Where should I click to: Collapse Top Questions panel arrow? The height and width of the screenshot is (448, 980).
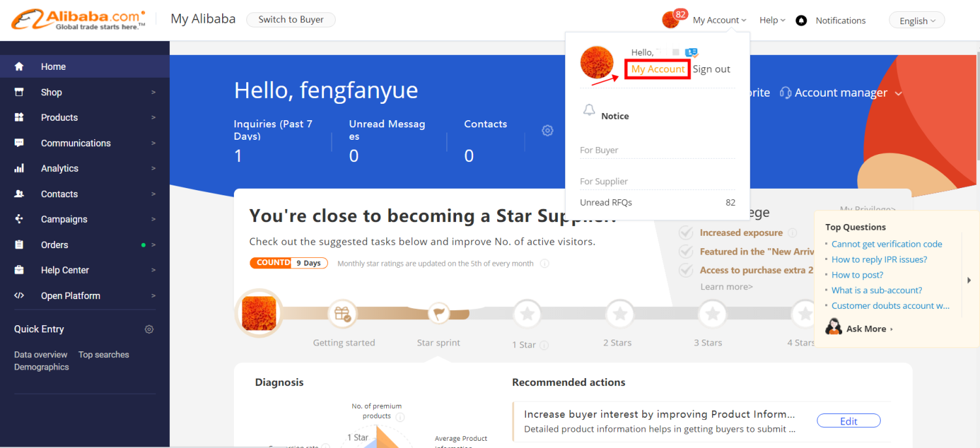pos(970,280)
